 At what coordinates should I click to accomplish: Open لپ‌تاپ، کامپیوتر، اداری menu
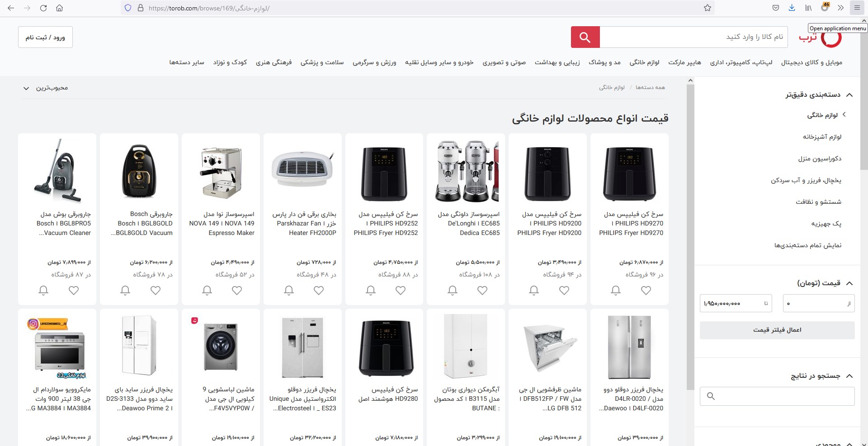click(741, 62)
